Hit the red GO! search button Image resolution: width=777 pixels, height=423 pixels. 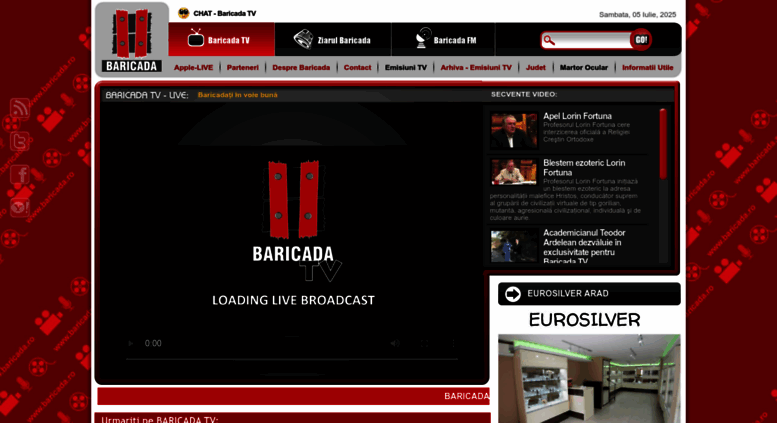tap(641, 40)
